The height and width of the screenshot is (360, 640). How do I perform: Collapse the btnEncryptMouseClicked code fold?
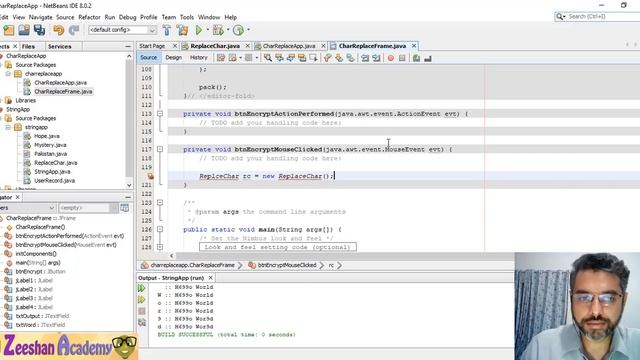160,149
